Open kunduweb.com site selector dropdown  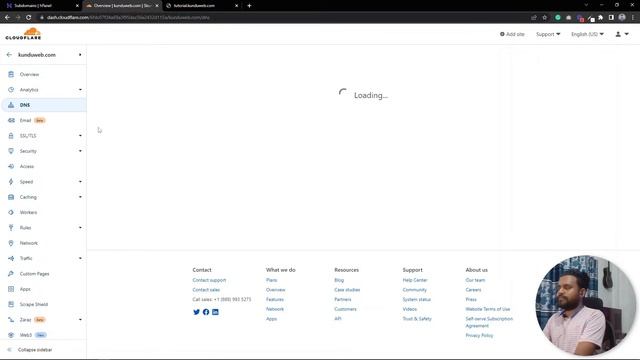(x=80, y=55)
